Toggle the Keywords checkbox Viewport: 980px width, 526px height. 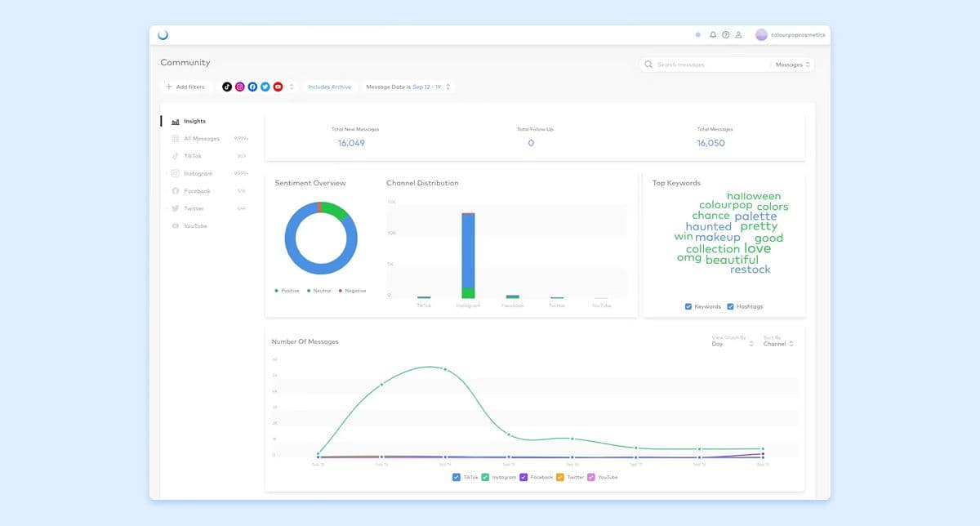(x=689, y=306)
